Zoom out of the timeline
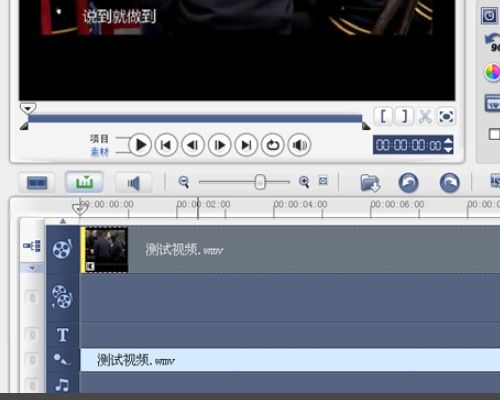The height and width of the screenshot is (400, 500). pos(184,182)
